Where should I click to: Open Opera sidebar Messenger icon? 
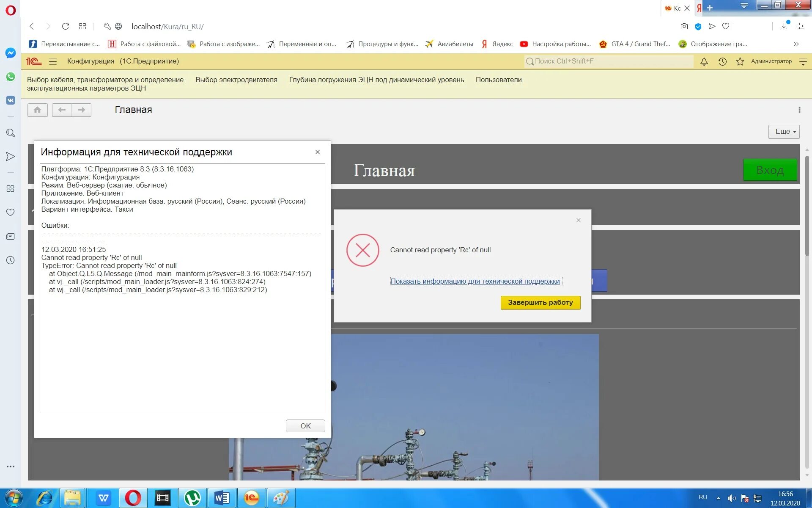pyautogui.click(x=11, y=53)
